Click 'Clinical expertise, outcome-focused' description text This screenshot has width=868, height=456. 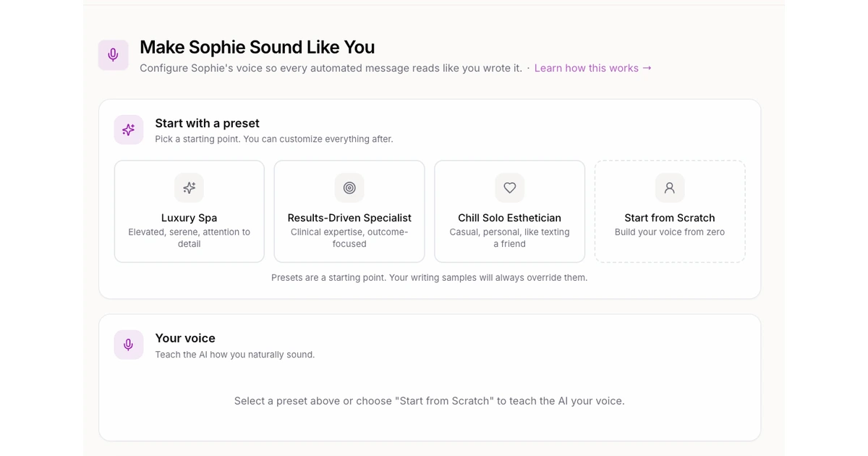349,238
